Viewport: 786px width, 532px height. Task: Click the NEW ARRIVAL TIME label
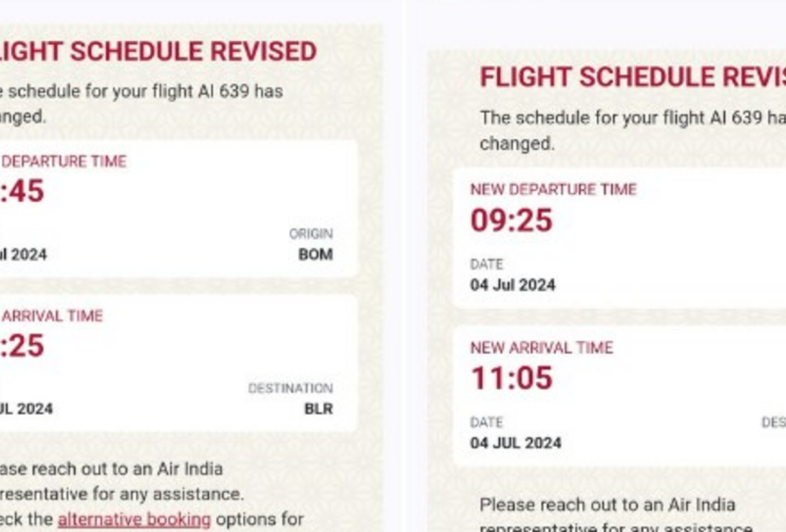541,348
